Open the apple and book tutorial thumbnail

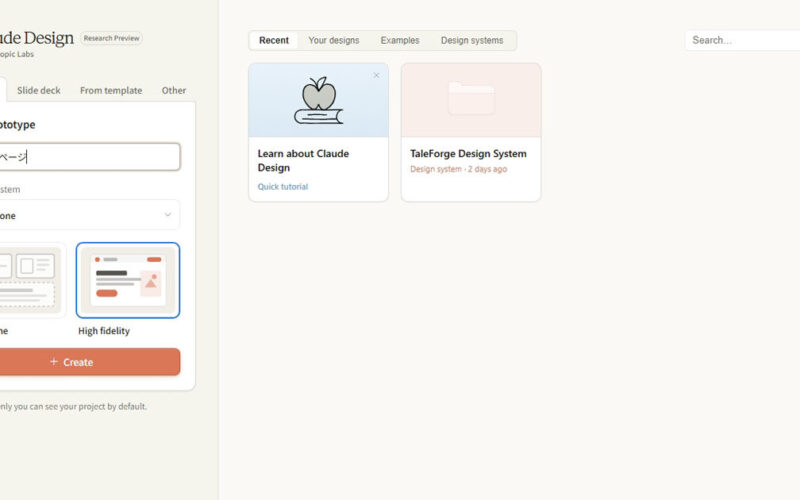[x=318, y=101]
